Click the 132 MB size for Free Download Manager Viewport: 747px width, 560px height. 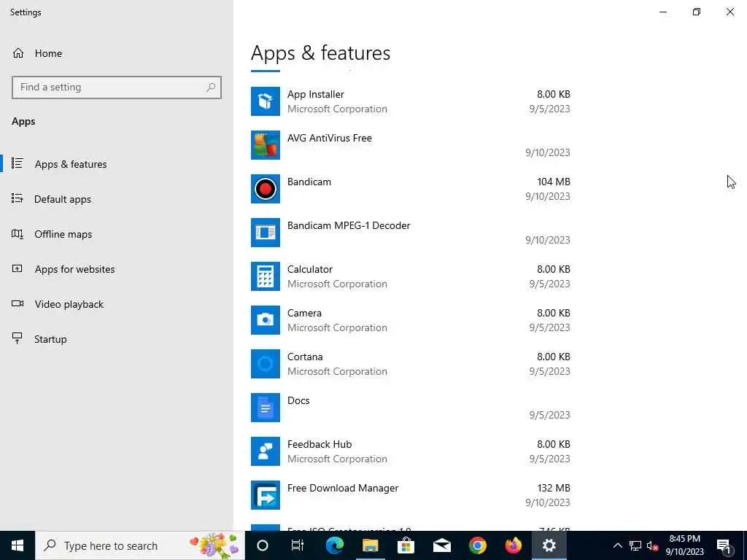554,489
